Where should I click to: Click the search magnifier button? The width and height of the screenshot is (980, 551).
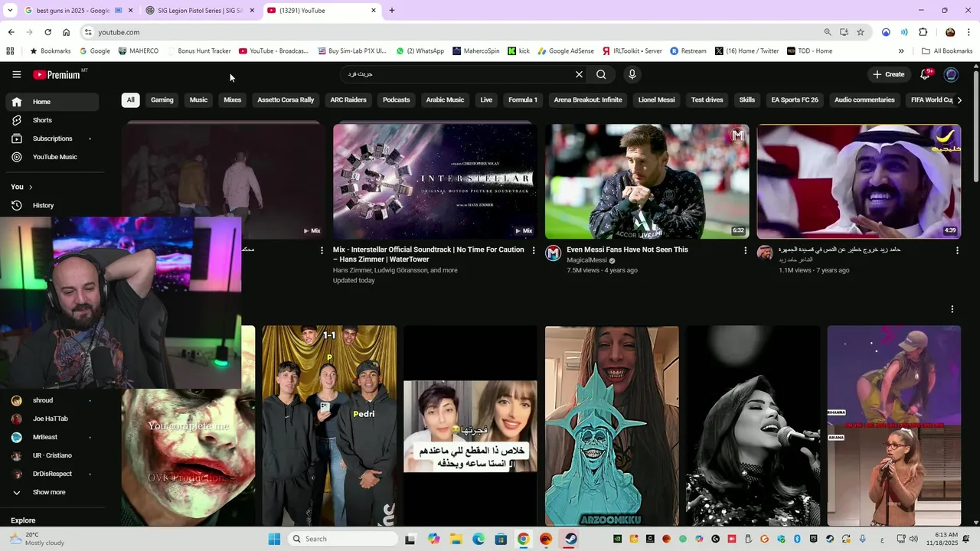(x=601, y=74)
